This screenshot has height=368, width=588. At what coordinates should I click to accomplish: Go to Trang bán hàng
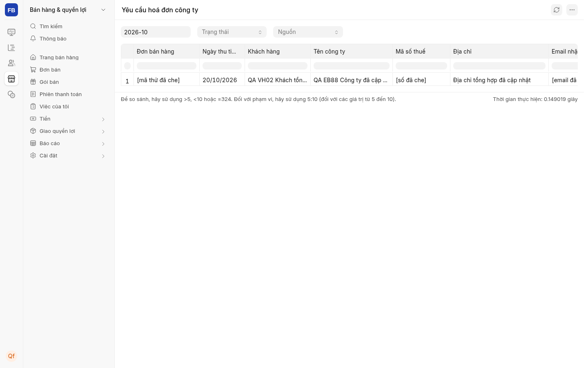tap(69, 57)
